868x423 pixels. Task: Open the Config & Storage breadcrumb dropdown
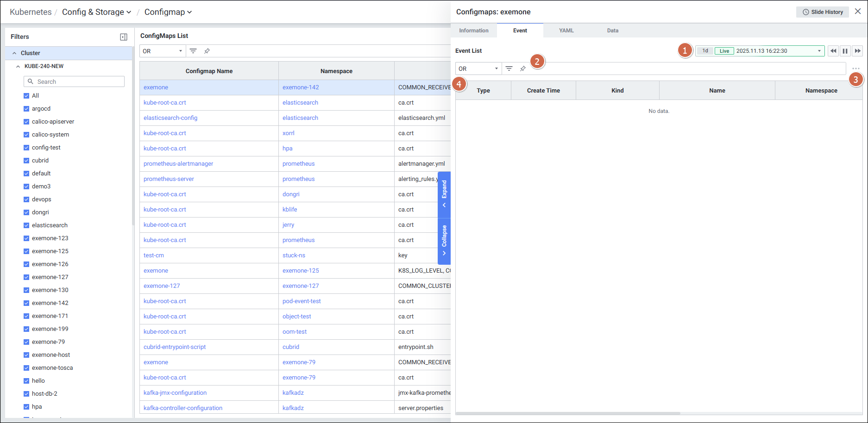96,12
